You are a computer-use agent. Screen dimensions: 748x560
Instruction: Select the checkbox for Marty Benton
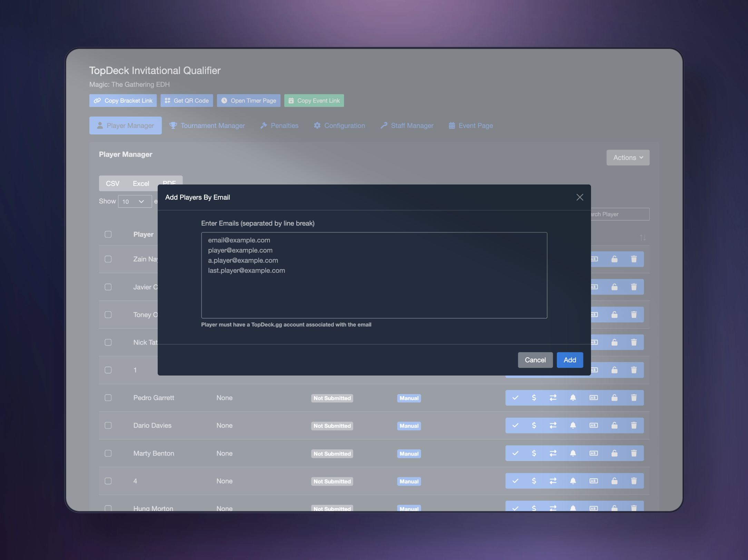pyautogui.click(x=108, y=453)
